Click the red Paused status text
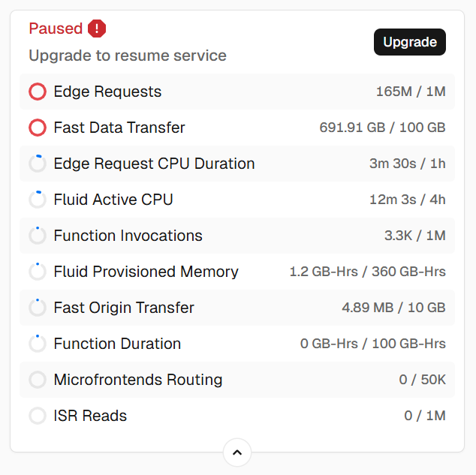This screenshot has height=475, width=476. point(56,29)
